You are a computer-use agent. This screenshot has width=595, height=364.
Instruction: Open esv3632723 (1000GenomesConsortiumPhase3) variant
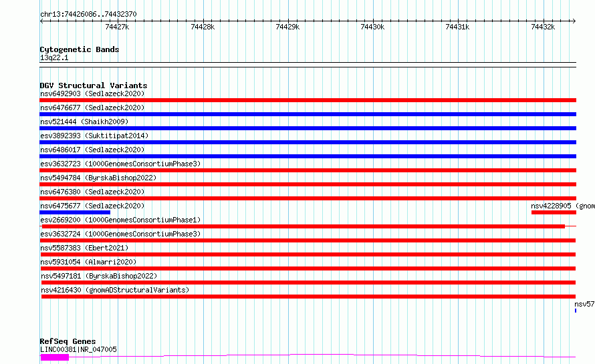[120, 164]
